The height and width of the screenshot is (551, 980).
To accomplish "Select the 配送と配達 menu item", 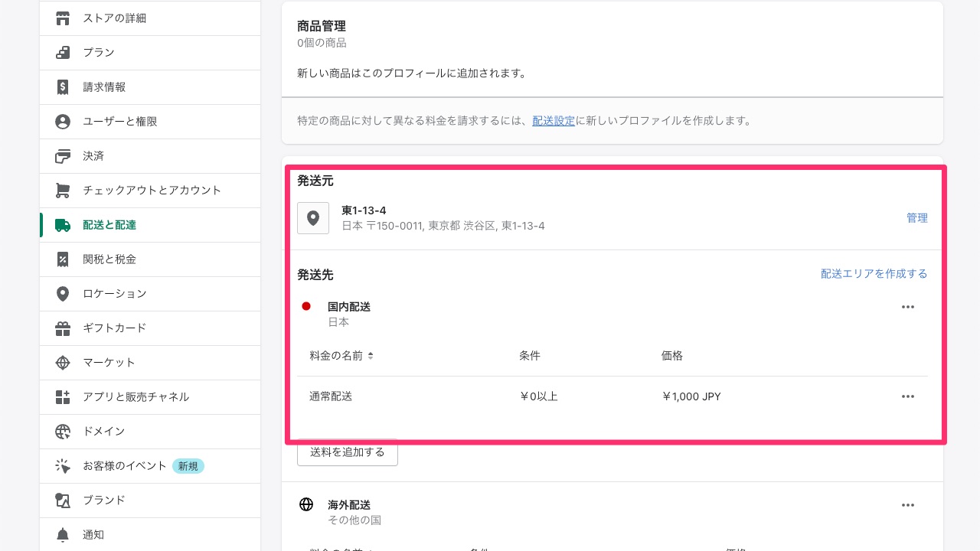I will (150, 225).
